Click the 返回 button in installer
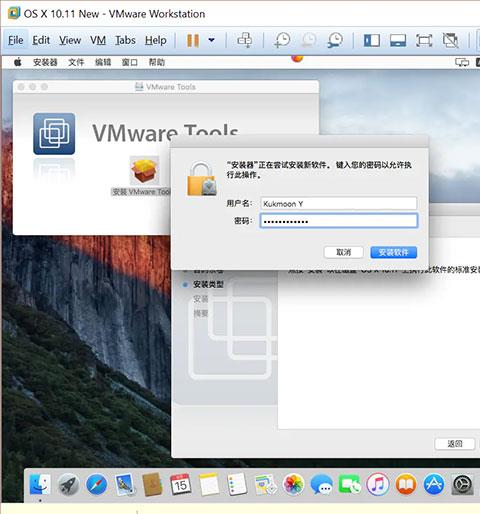 point(455,444)
